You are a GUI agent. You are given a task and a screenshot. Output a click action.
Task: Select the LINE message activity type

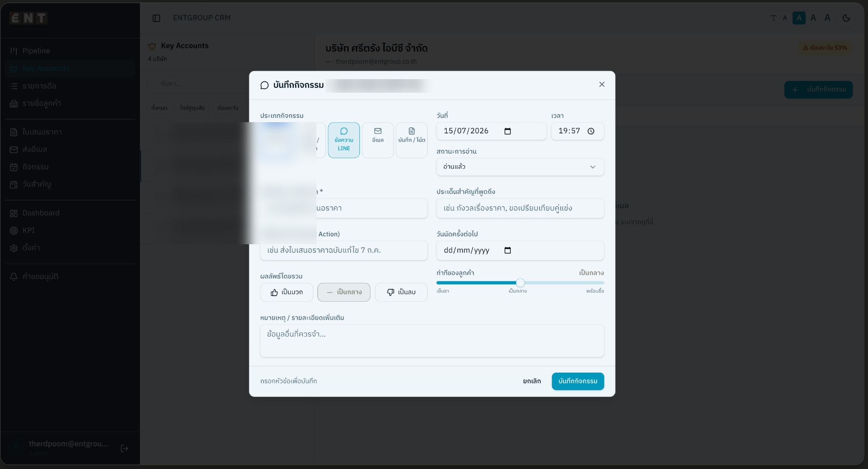click(x=344, y=140)
